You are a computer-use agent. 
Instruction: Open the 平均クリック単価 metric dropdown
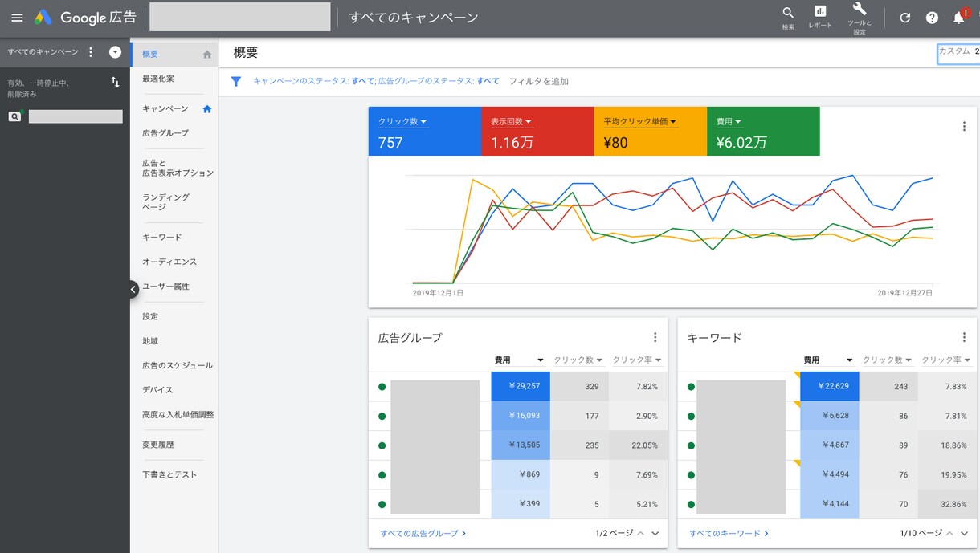point(641,122)
